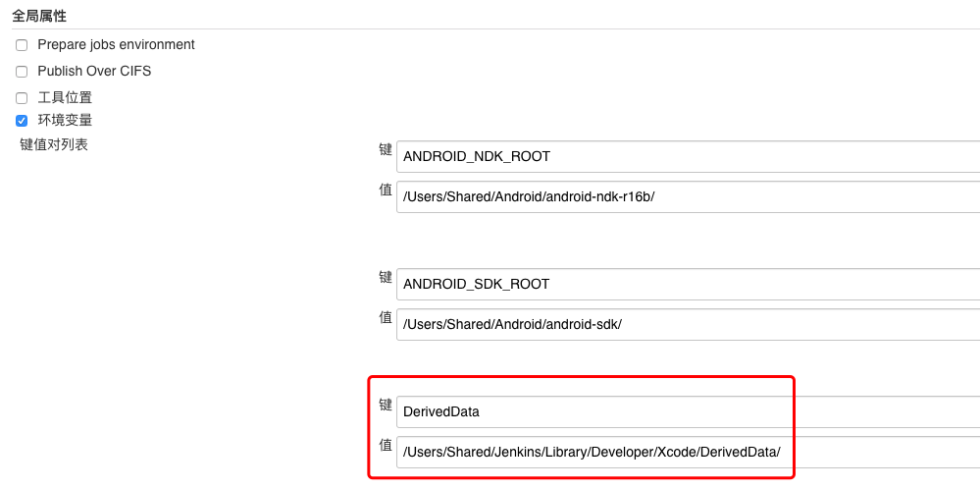Click the 键 label beside ANDROID_NDK_ROOT
This screenshot has height=489, width=980.
pos(386,149)
